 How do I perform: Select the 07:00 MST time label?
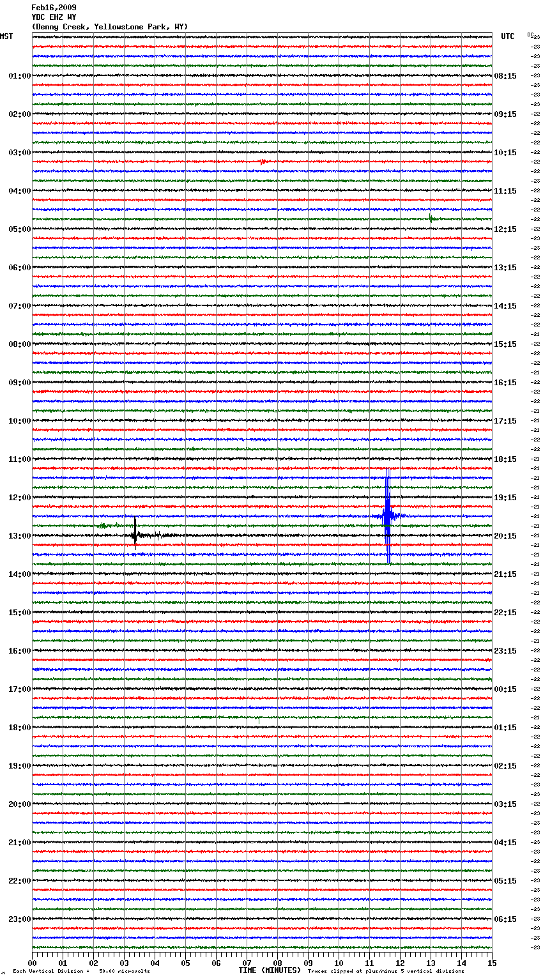tap(20, 306)
